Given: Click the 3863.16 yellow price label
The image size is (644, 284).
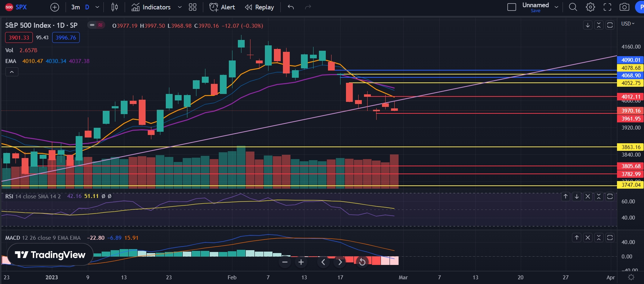Looking at the screenshot, I should click(x=630, y=147).
